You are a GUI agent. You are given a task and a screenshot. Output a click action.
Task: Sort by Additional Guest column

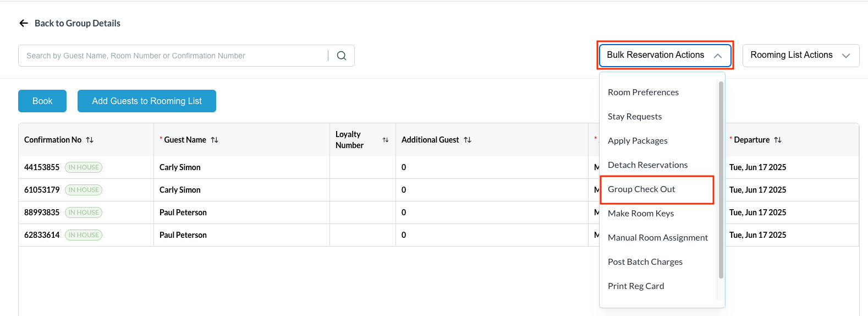[x=468, y=140]
